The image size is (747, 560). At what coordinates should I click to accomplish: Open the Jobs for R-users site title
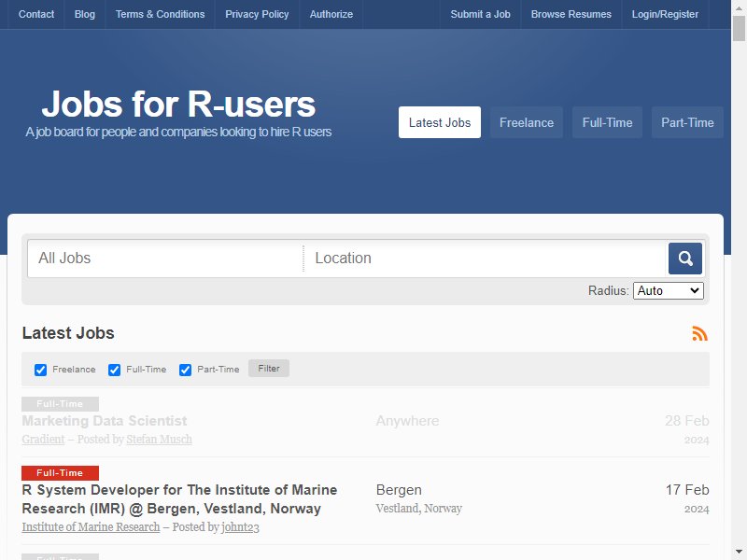[x=178, y=104]
